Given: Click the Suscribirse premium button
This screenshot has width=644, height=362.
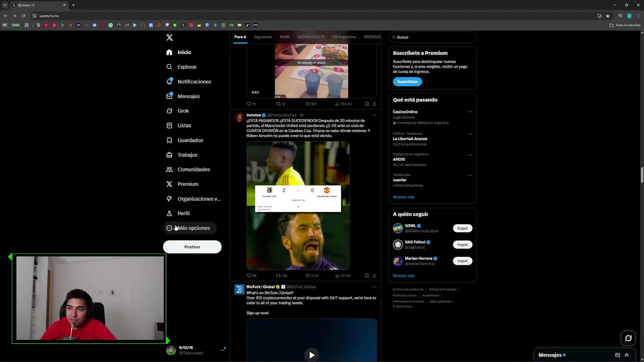Looking at the screenshot, I should tap(407, 81).
